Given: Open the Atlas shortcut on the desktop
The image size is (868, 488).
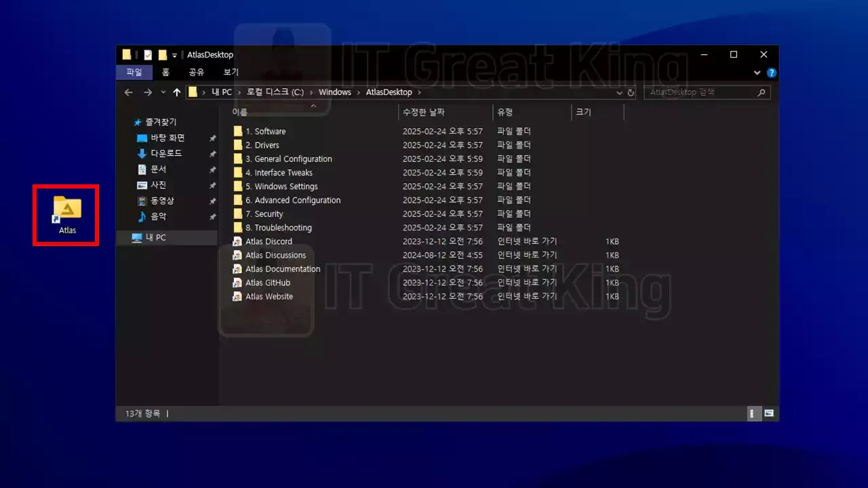Looking at the screenshot, I should tap(67, 215).
